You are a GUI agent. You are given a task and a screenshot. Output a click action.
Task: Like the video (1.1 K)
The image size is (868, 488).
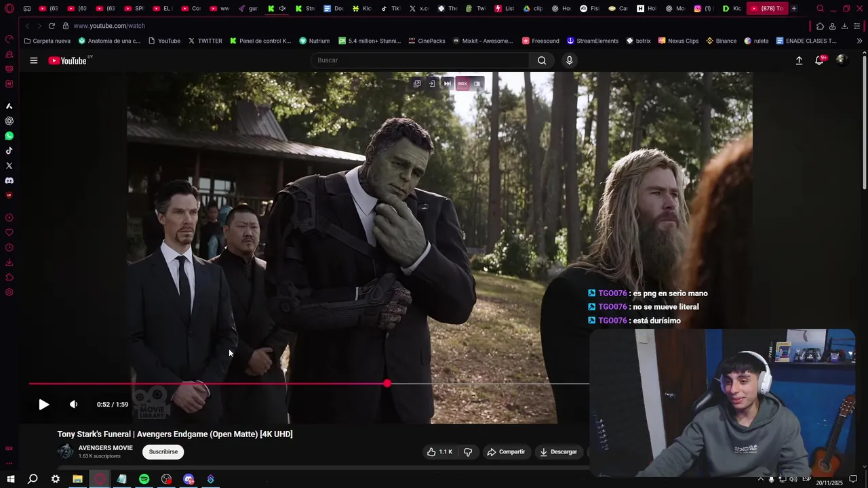[439, 451]
